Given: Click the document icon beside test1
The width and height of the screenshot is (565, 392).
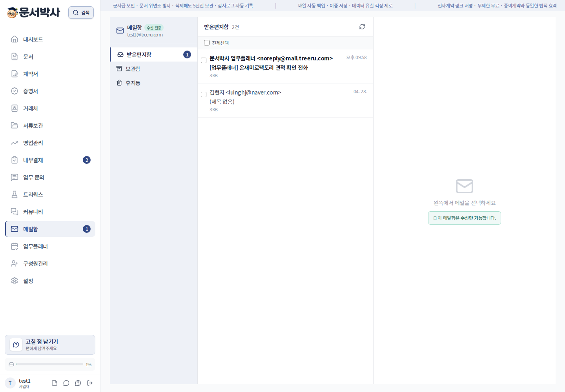Looking at the screenshot, I should 55,383.
